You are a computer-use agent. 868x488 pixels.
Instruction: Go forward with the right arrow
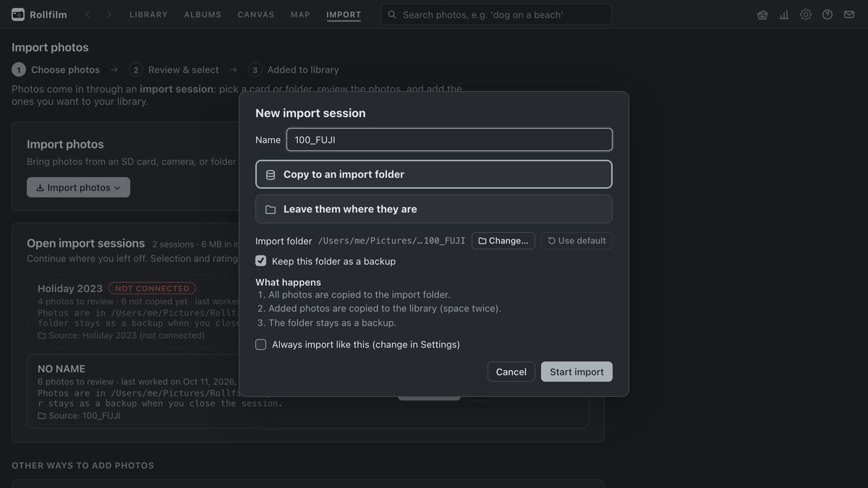click(109, 14)
